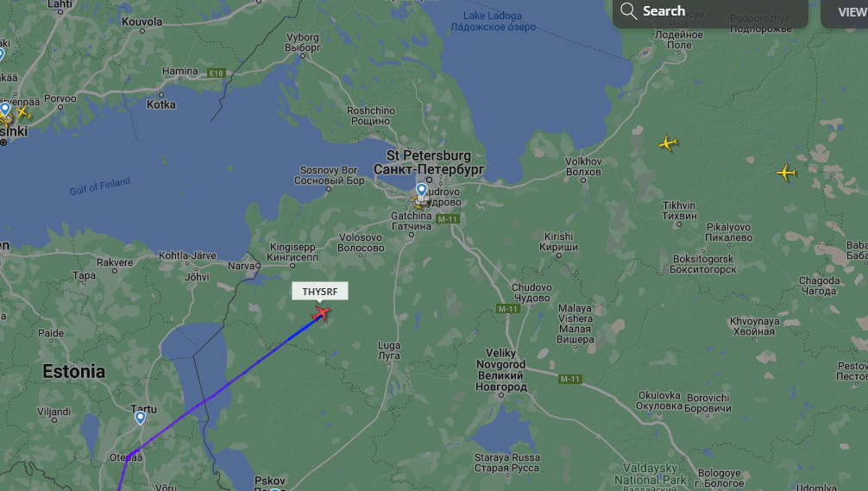Click the red THY5RF aircraft icon
Viewport: 868px width, 491px height.
[x=320, y=313]
